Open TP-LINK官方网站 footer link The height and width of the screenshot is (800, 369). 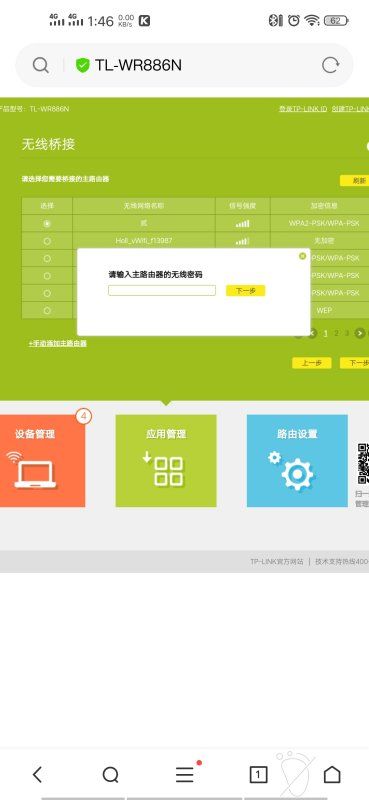277,561
